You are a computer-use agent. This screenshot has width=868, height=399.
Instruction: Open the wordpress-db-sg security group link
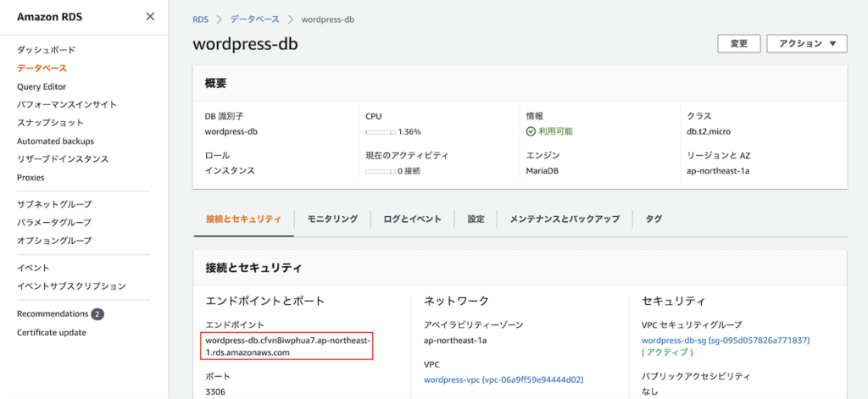(x=726, y=341)
